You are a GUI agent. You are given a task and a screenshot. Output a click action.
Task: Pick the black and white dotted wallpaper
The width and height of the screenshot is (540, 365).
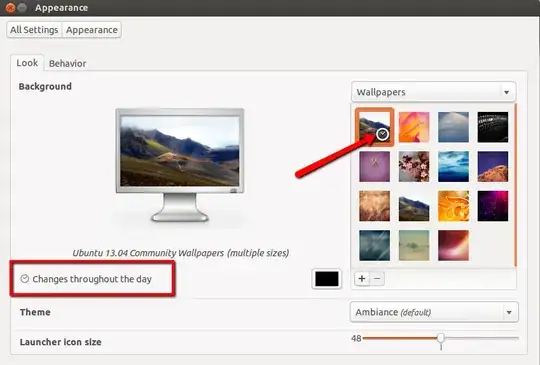click(x=493, y=127)
